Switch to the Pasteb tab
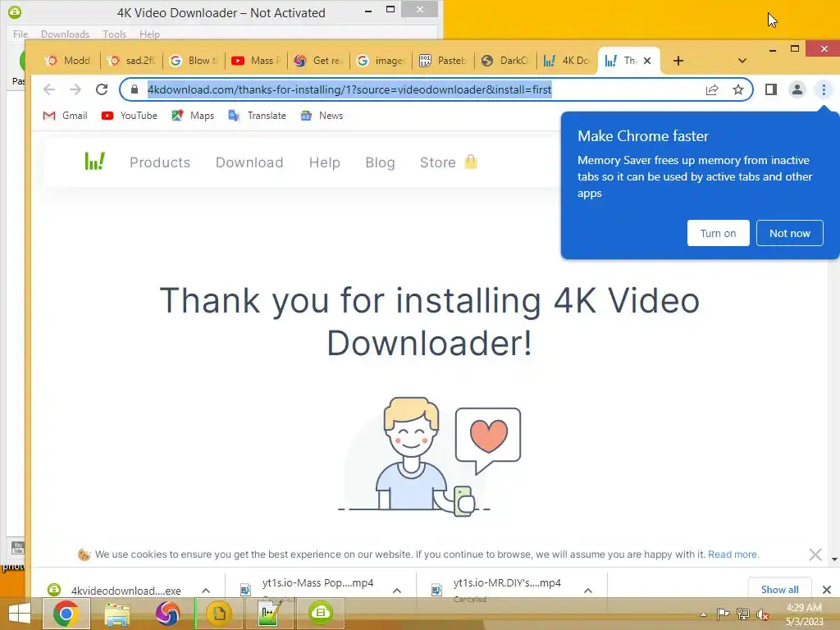The width and height of the screenshot is (840, 630). click(x=444, y=61)
